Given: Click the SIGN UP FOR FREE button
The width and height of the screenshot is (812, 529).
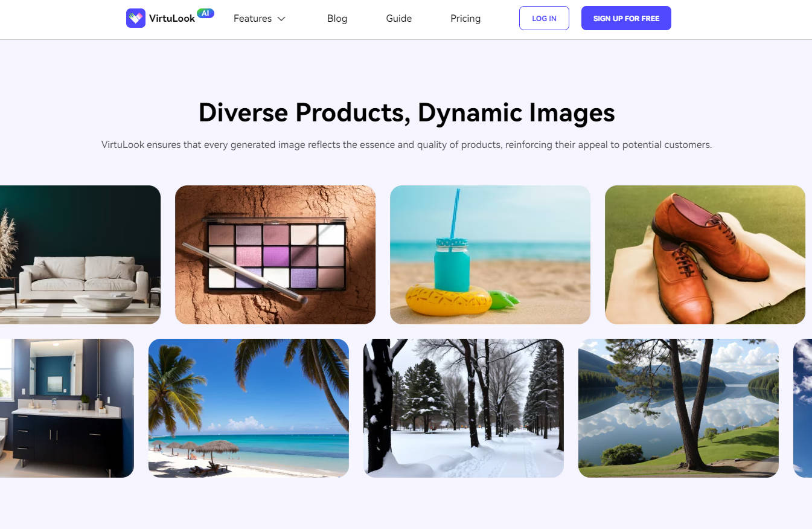Looking at the screenshot, I should [626, 18].
